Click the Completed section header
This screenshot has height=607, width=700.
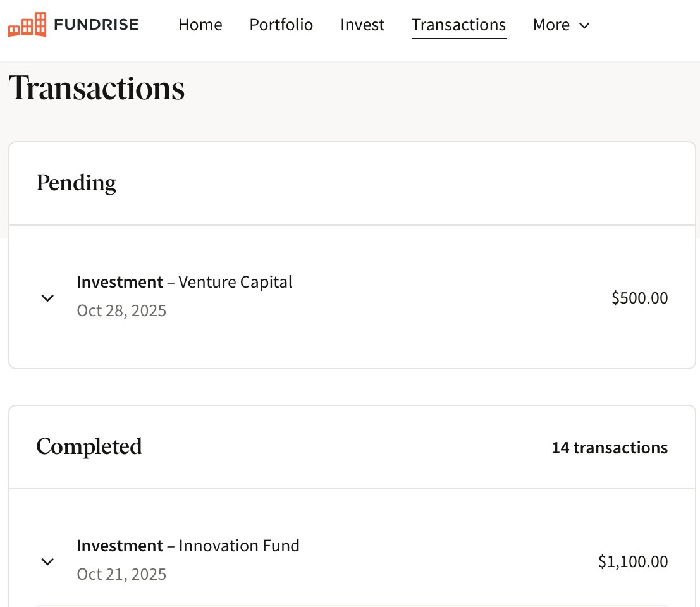[89, 447]
